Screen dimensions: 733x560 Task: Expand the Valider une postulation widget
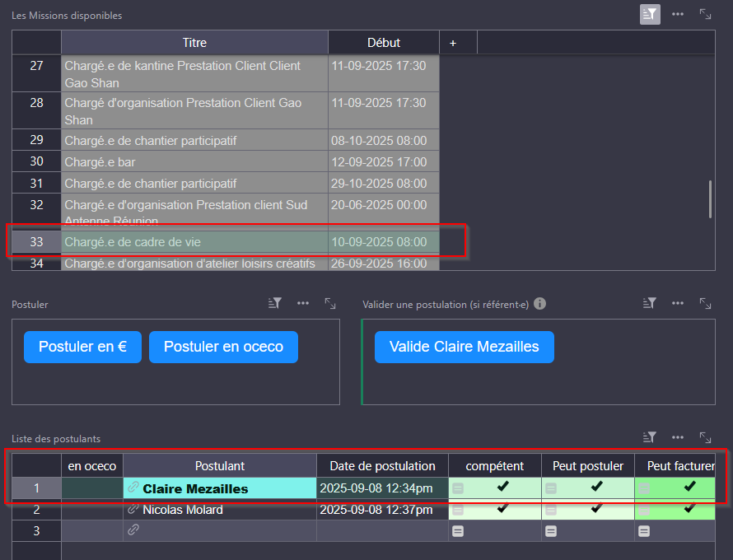pos(706,304)
